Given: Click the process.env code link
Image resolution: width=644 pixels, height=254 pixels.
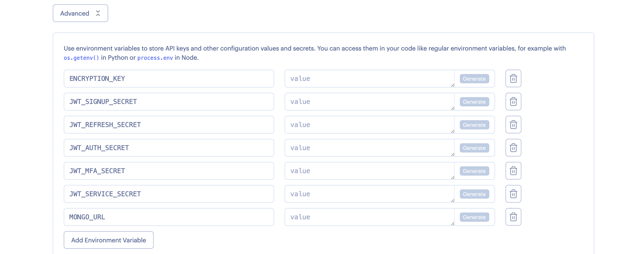Looking at the screenshot, I should coord(155,58).
